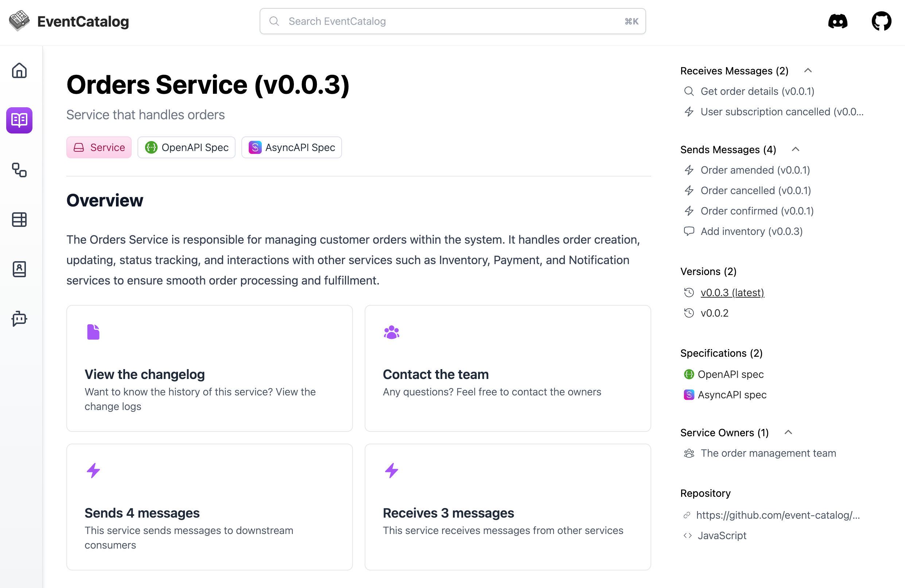Open version v0.0.2 link
Screen dimensions: 905x588
pos(714,313)
